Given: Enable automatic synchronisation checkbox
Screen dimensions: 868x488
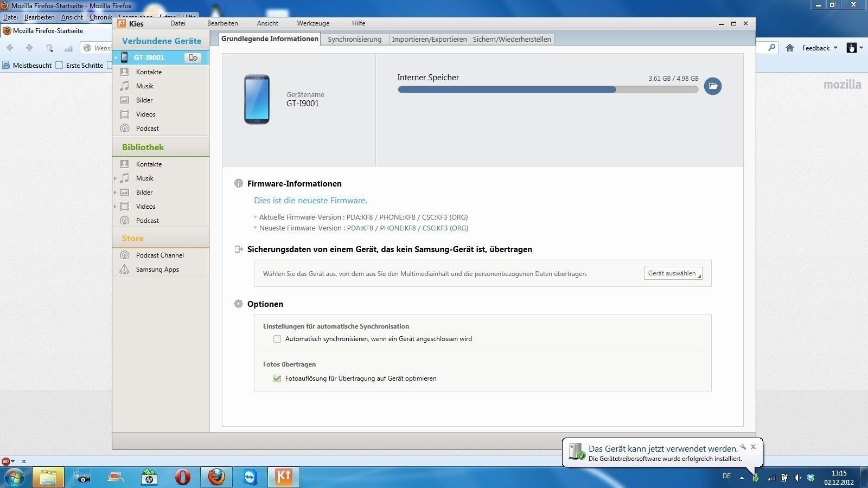Looking at the screenshot, I should click(x=277, y=339).
